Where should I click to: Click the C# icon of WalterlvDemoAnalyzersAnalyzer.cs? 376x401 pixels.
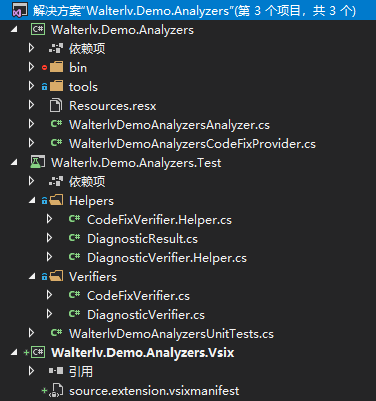click(56, 124)
